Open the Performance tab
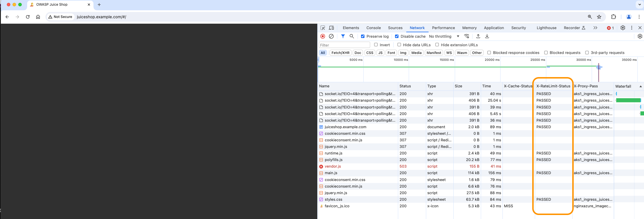644x219 pixels. 443,28
